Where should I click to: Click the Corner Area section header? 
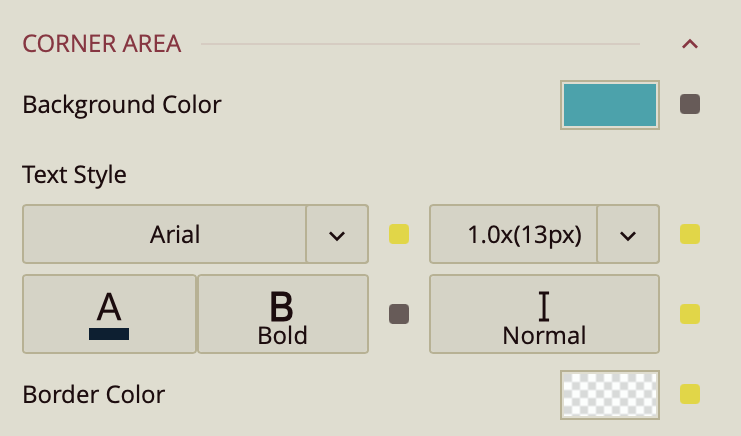101,44
